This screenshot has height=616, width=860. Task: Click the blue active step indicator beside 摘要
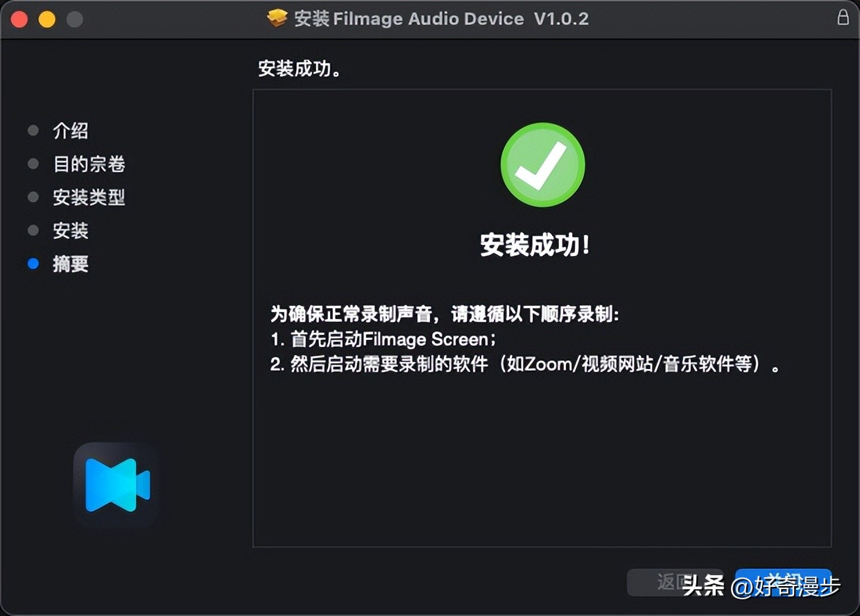[33, 264]
